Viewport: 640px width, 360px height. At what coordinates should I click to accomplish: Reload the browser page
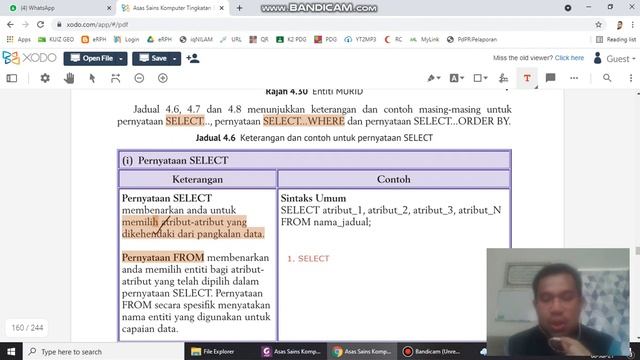tap(40, 24)
